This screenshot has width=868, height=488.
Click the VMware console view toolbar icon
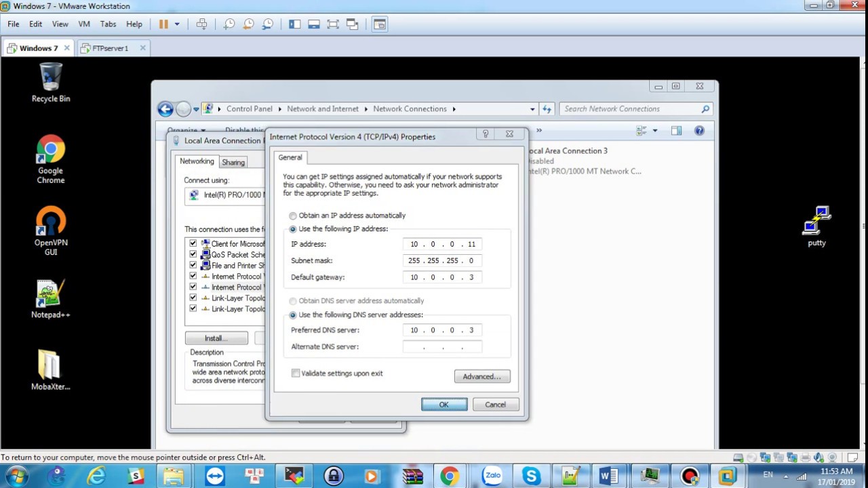[379, 24]
